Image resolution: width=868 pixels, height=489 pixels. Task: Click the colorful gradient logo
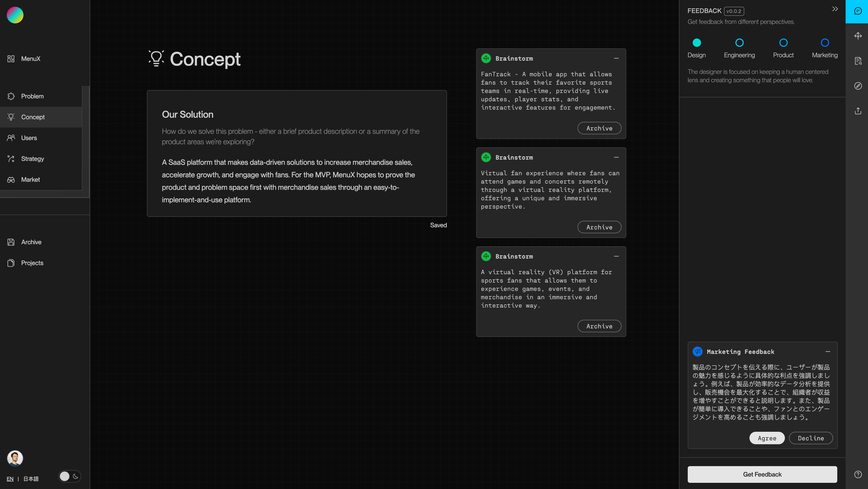(x=15, y=15)
